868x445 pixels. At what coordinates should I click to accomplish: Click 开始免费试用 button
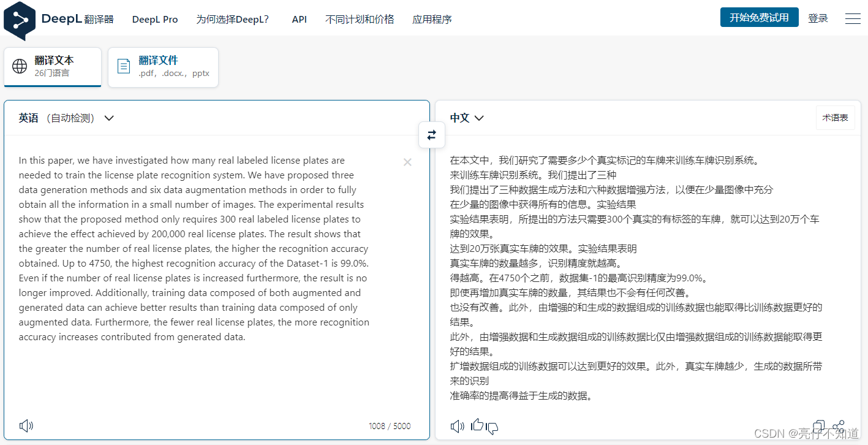pyautogui.click(x=760, y=18)
